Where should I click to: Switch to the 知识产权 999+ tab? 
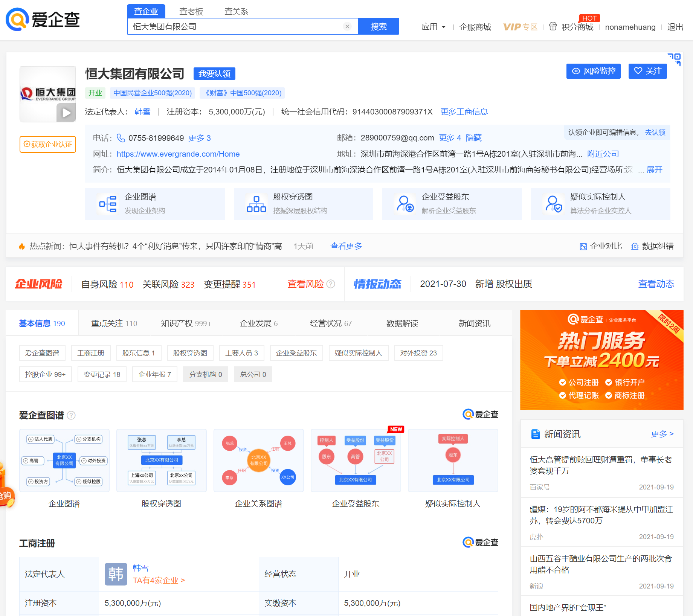coord(186,323)
